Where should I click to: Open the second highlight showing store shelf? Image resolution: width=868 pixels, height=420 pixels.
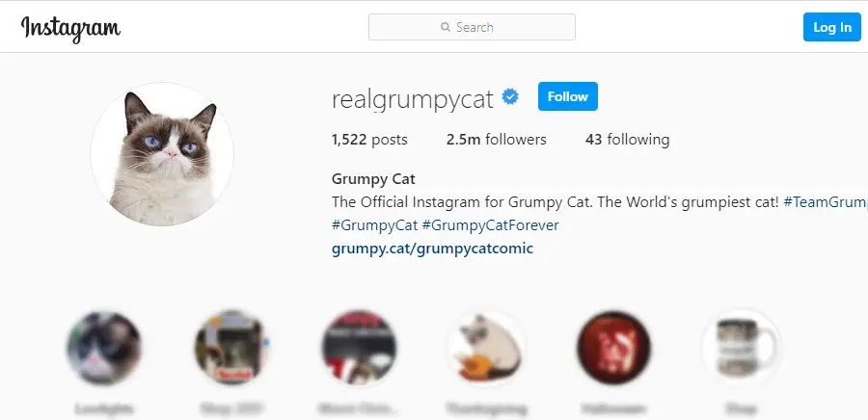click(231, 348)
